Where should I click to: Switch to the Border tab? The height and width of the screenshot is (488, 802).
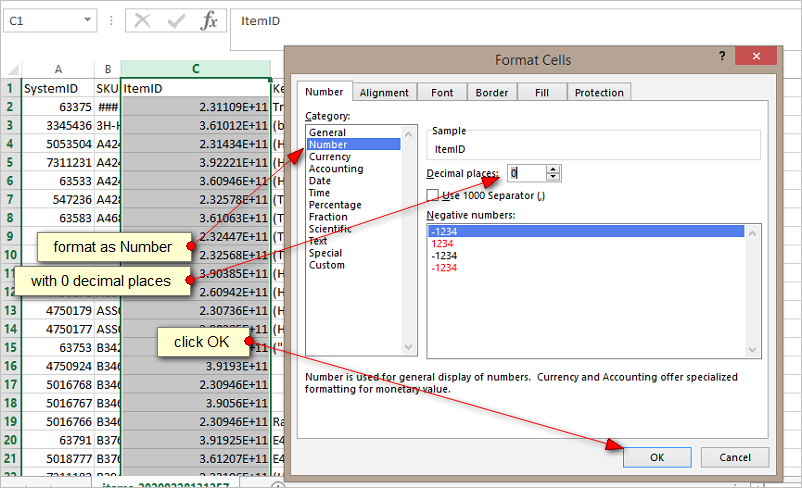click(492, 92)
